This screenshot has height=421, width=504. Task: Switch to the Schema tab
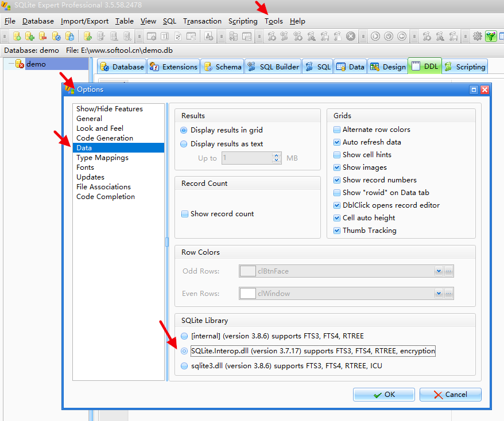[x=222, y=67]
